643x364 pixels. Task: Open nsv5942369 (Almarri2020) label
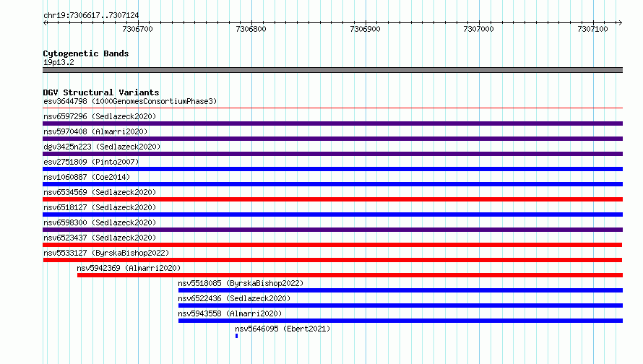pos(129,268)
